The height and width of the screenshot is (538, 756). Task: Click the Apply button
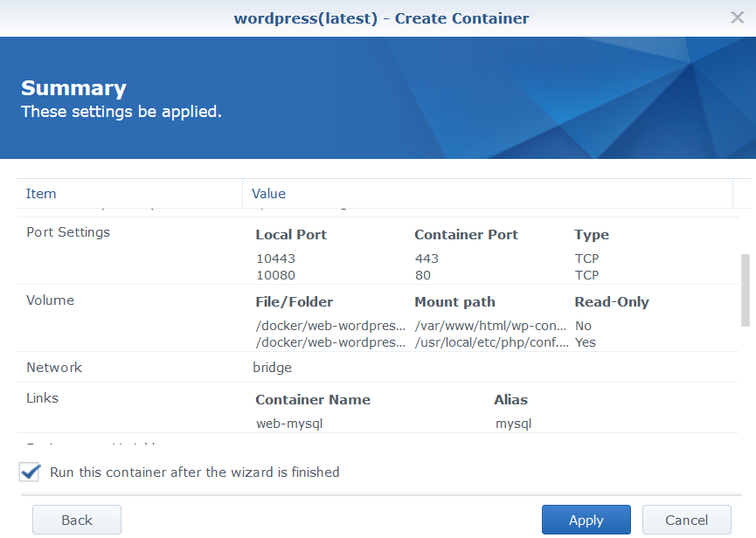point(586,520)
